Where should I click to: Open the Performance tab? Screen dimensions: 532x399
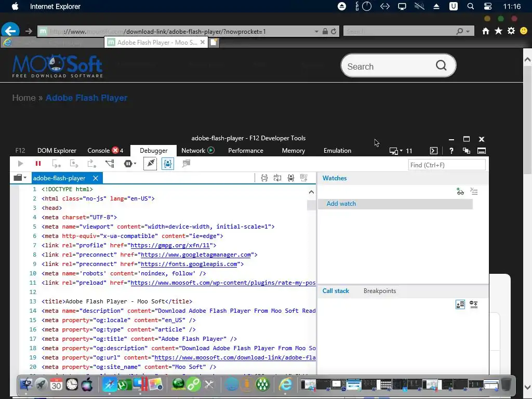tap(246, 151)
